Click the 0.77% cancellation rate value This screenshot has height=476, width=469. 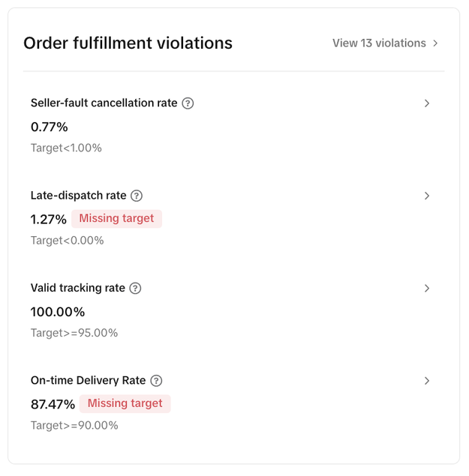click(49, 127)
